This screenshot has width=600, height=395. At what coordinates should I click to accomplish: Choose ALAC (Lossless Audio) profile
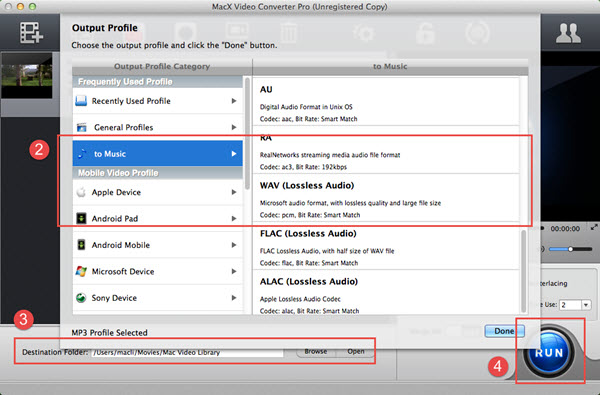click(386, 293)
